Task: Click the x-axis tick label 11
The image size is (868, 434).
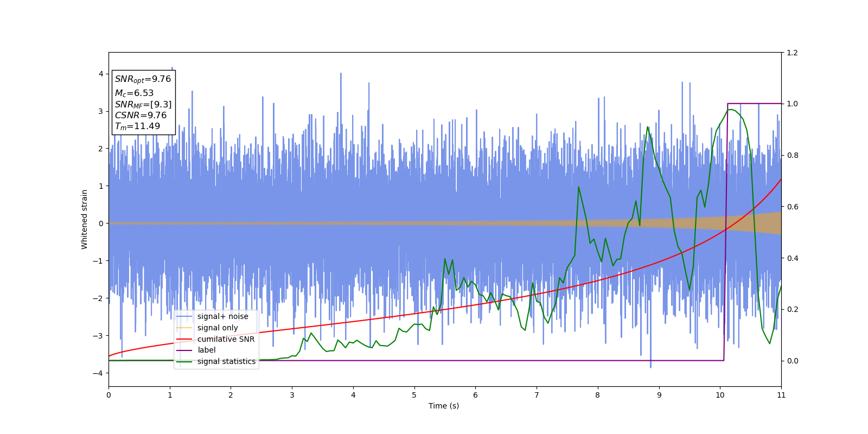Action: pyautogui.click(x=781, y=395)
